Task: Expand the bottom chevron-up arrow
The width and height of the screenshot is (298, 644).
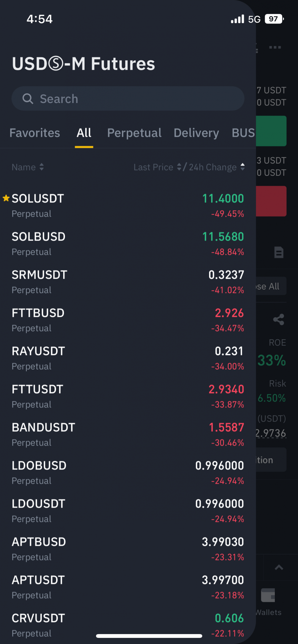Action: [x=279, y=567]
